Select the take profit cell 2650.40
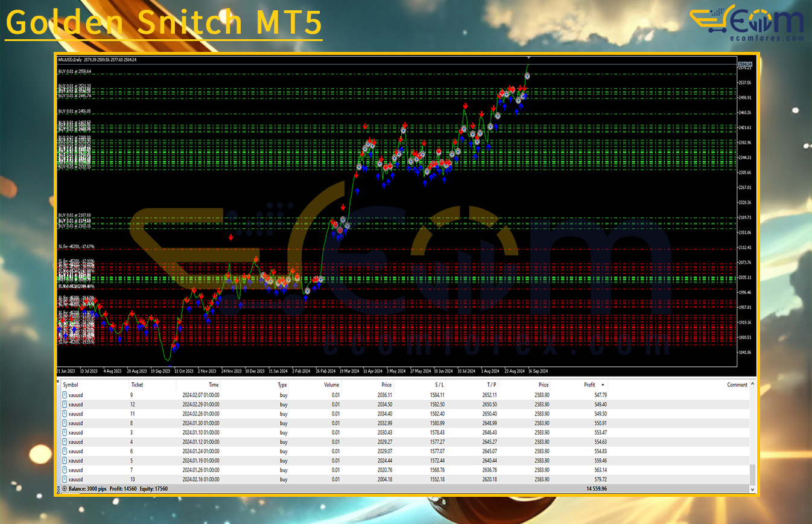This screenshot has height=524, width=812. (x=490, y=414)
